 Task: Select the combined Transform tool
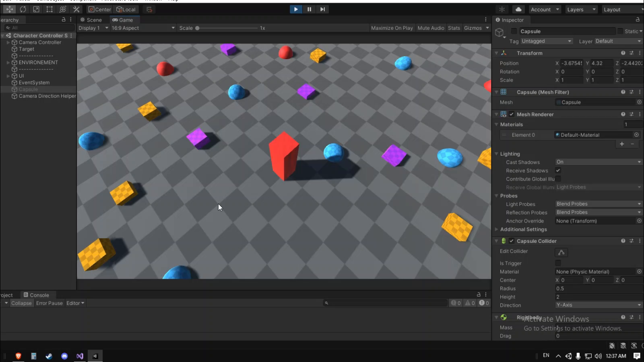point(63,9)
